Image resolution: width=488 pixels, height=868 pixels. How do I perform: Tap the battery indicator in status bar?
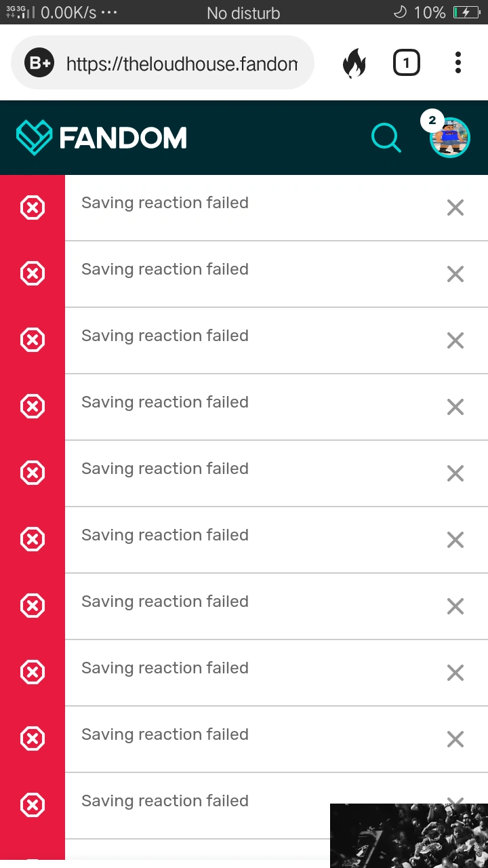pos(466,13)
